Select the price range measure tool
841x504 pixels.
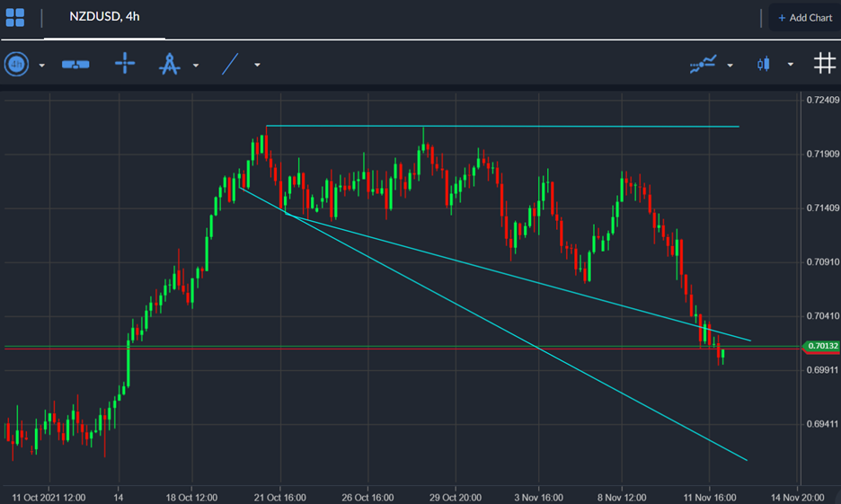click(x=75, y=64)
